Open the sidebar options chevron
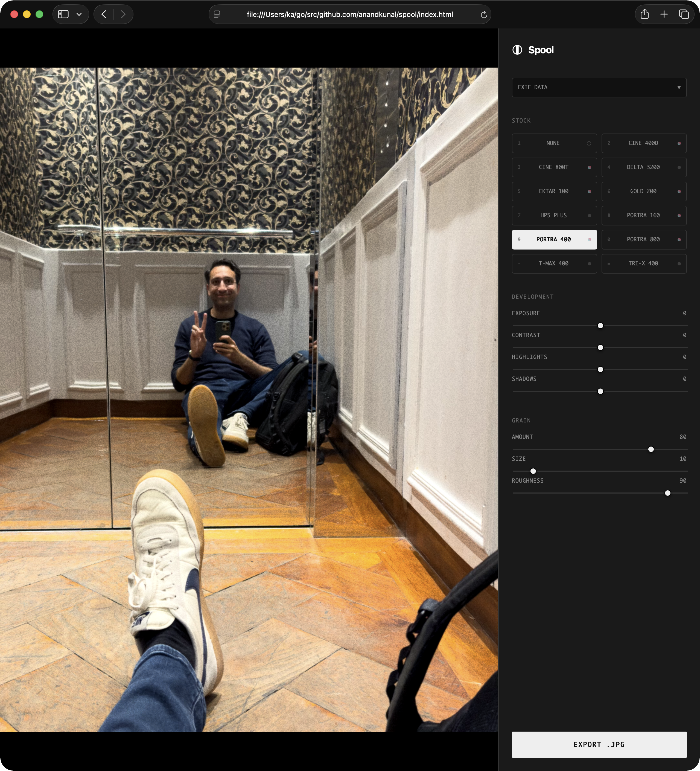The width and height of the screenshot is (700, 771). [x=79, y=14]
